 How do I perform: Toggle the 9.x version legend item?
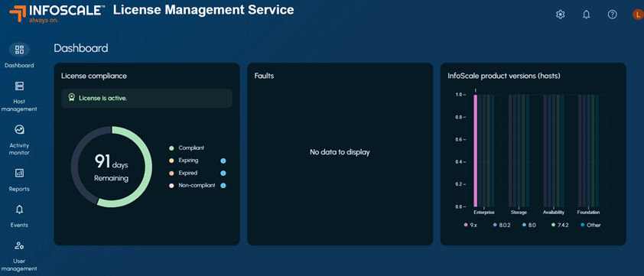[470, 225]
